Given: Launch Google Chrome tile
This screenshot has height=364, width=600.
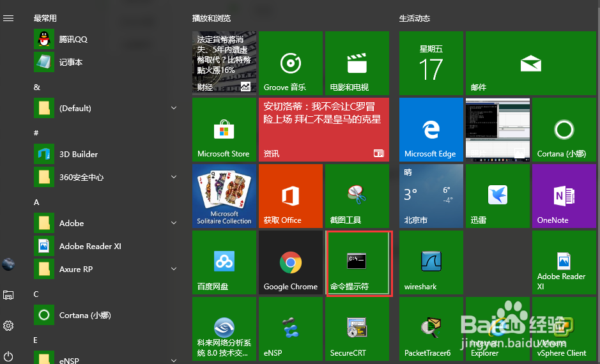Looking at the screenshot, I should [x=291, y=262].
